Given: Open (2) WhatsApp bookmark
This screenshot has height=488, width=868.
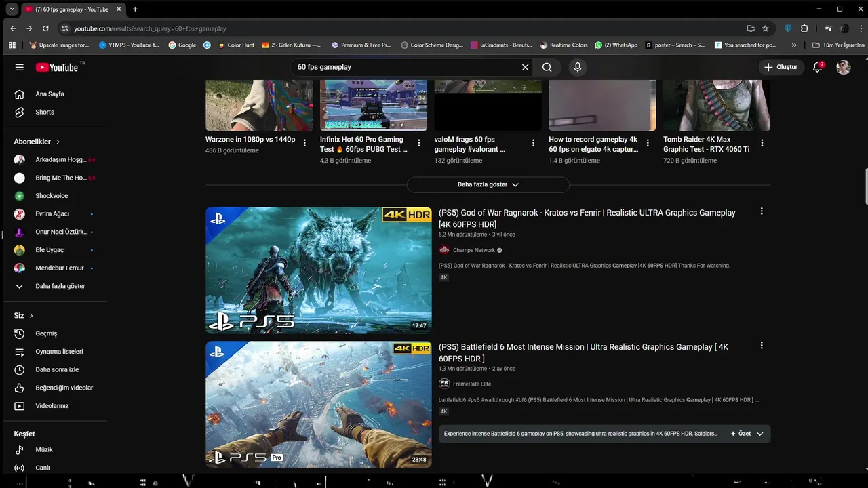Looking at the screenshot, I should pos(616,45).
